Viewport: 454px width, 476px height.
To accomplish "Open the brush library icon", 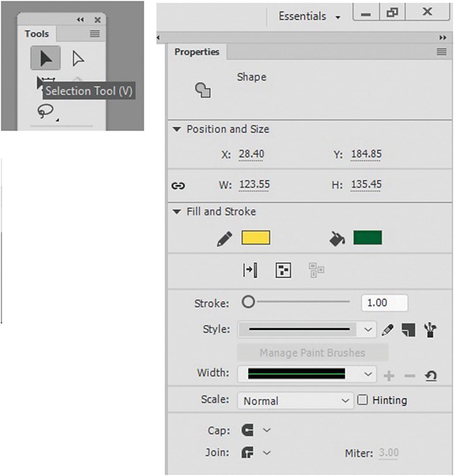I will (x=430, y=330).
